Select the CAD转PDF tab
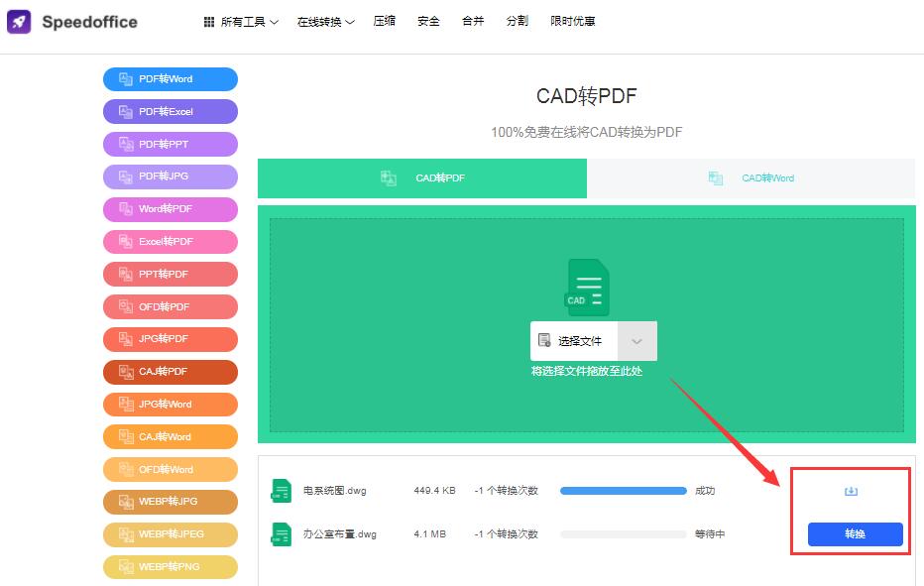This screenshot has height=586, width=924. coord(422,178)
